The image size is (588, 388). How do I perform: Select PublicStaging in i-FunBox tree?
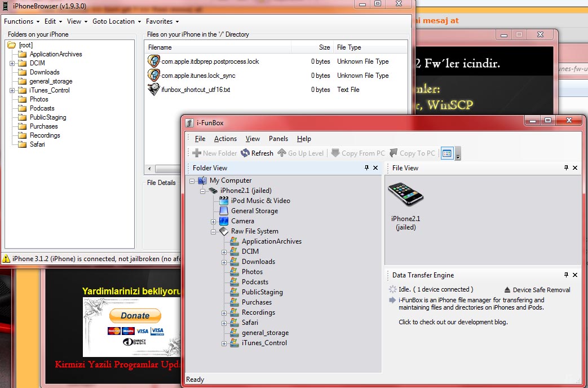262,292
